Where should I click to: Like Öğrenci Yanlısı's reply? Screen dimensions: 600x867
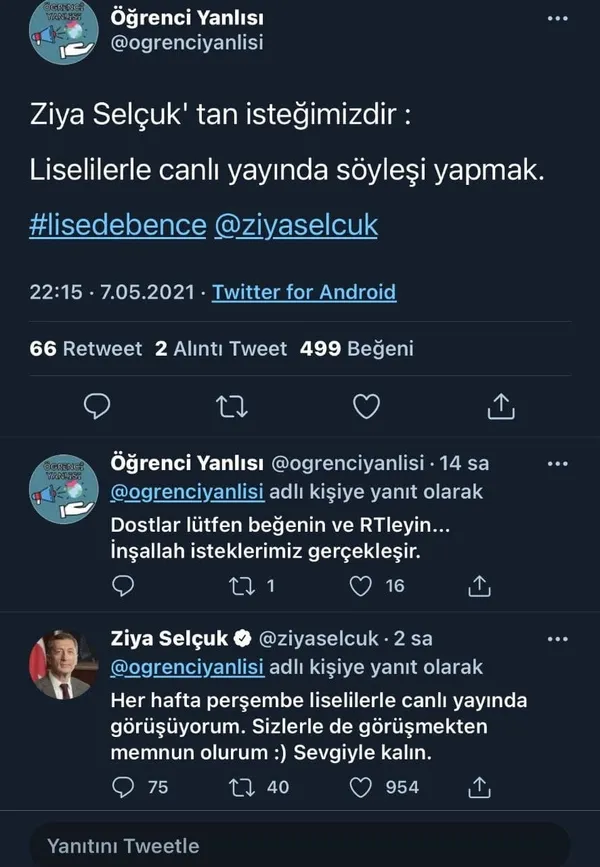(x=359, y=586)
